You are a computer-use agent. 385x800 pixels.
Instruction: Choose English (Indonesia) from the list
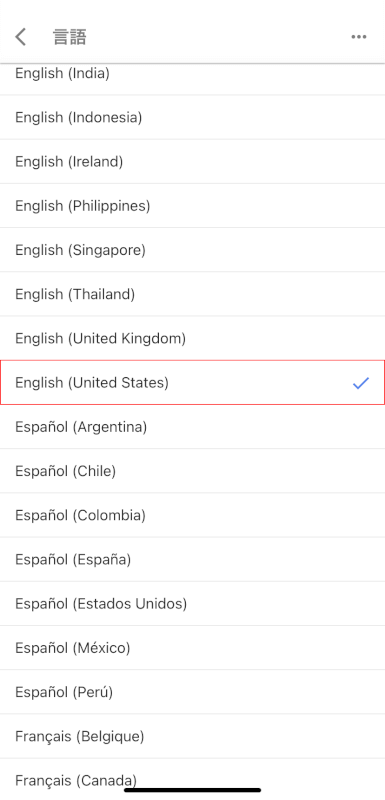coord(192,117)
